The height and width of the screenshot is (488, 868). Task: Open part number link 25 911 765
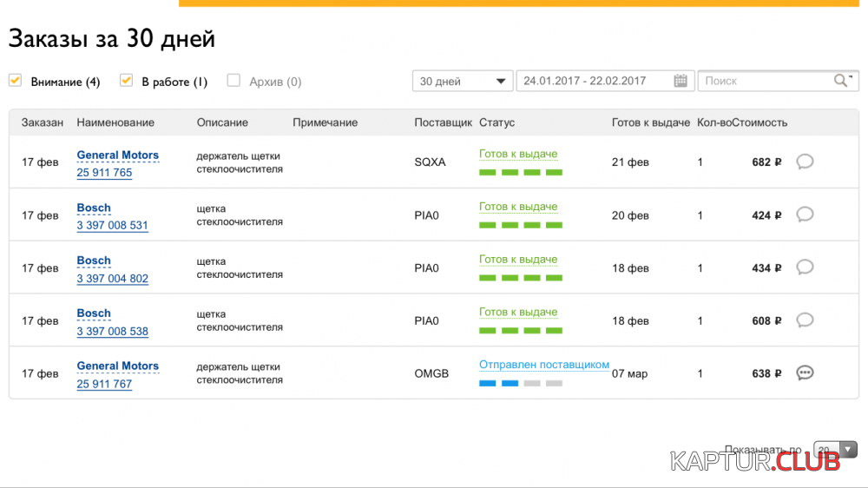(104, 173)
